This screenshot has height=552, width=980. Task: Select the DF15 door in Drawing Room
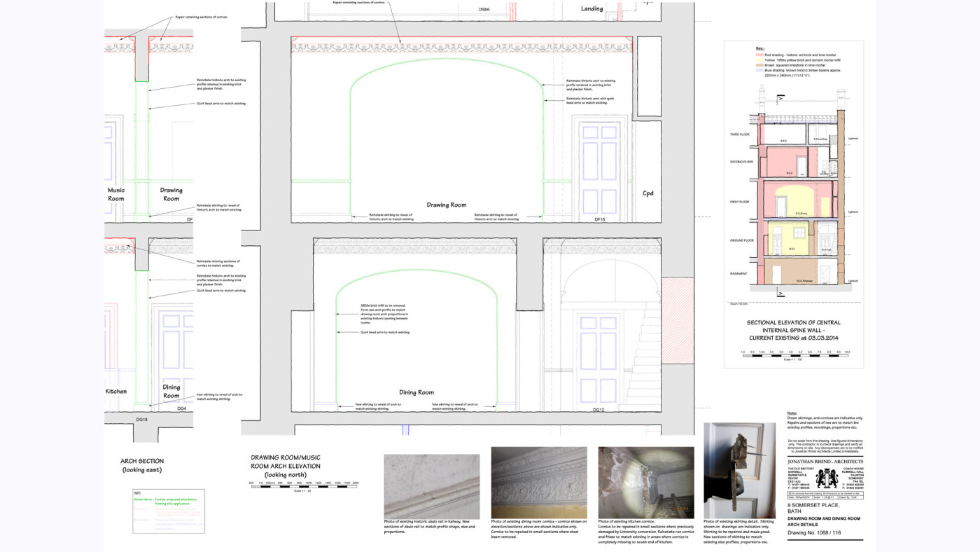[600, 169]
